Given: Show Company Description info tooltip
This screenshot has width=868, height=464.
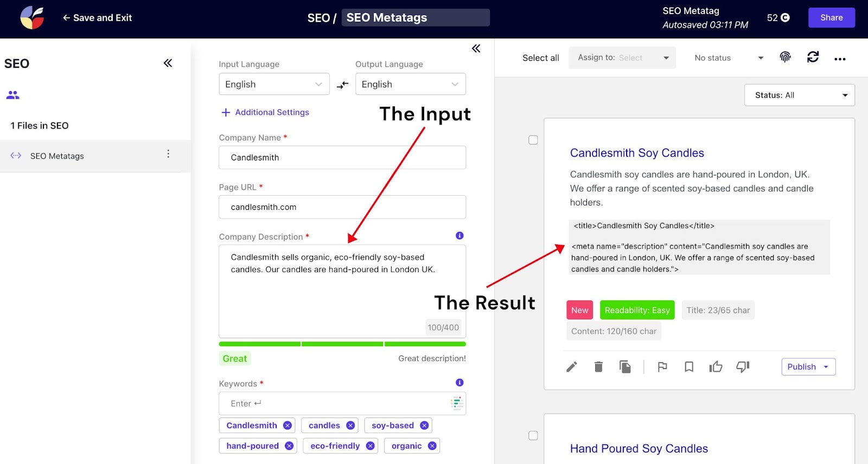Looking at the screenshot, I should (459, 236).
